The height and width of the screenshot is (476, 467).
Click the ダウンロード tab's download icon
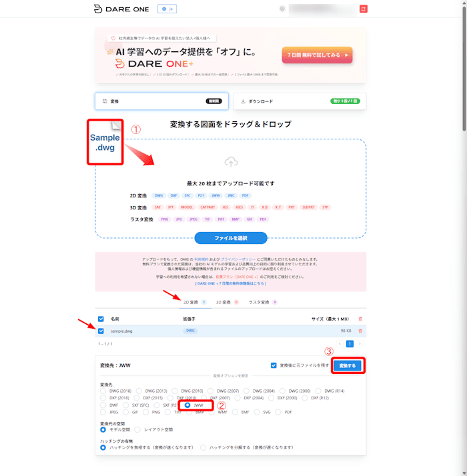(x=243, y=101)
